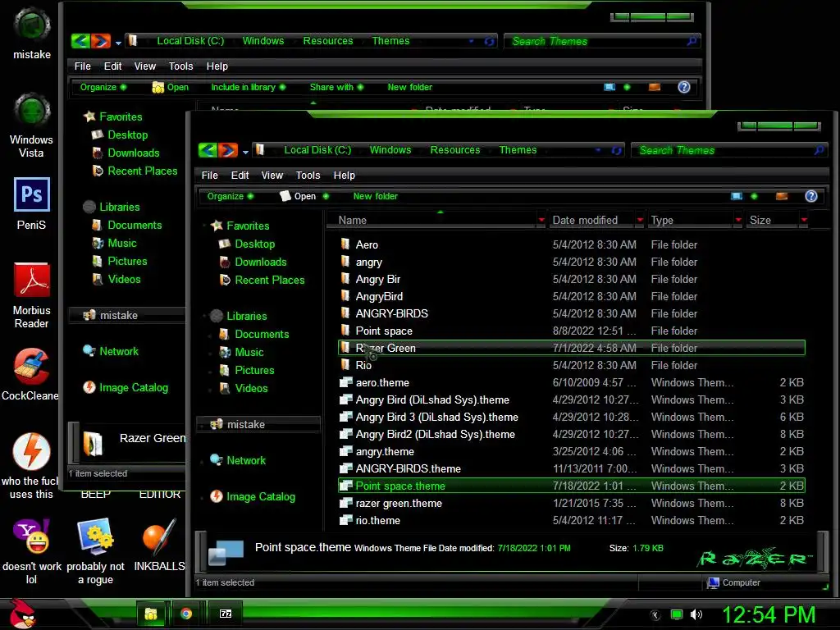Open Chrome from the taskbar
Image resolution: width=840 pixels, height=630 pixels.
pos(186,614)
